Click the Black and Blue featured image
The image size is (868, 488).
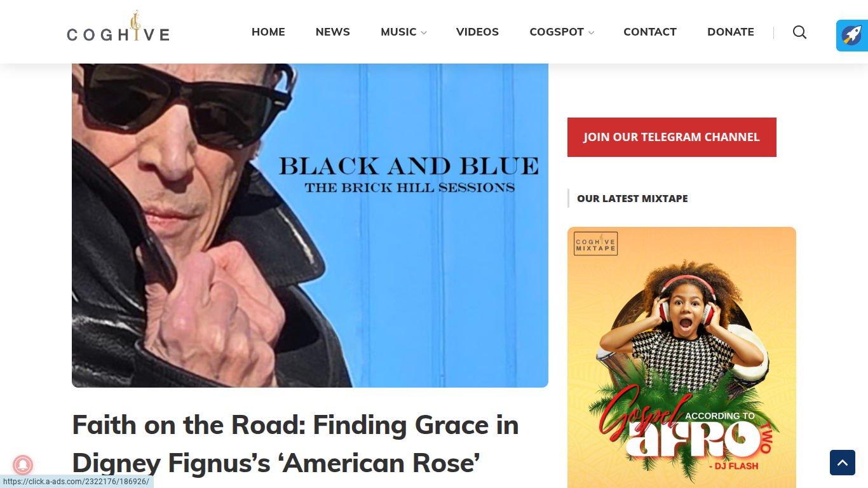(310, 226)
